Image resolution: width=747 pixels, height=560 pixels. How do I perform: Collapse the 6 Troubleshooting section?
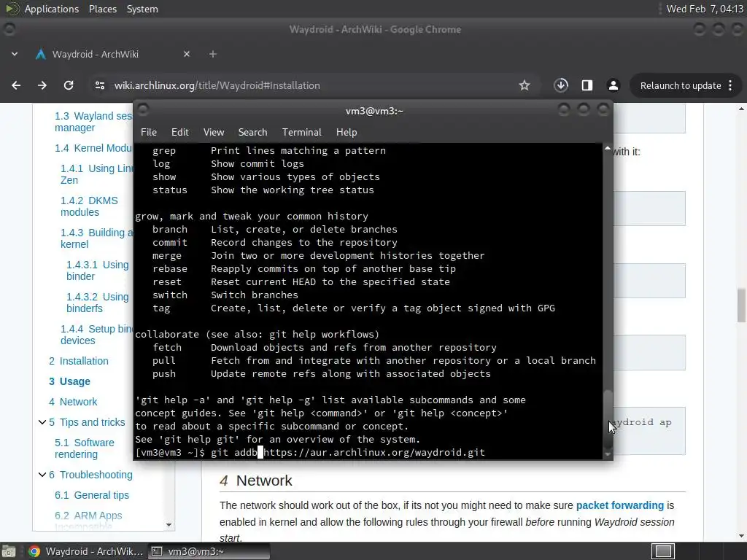point(42,475)
